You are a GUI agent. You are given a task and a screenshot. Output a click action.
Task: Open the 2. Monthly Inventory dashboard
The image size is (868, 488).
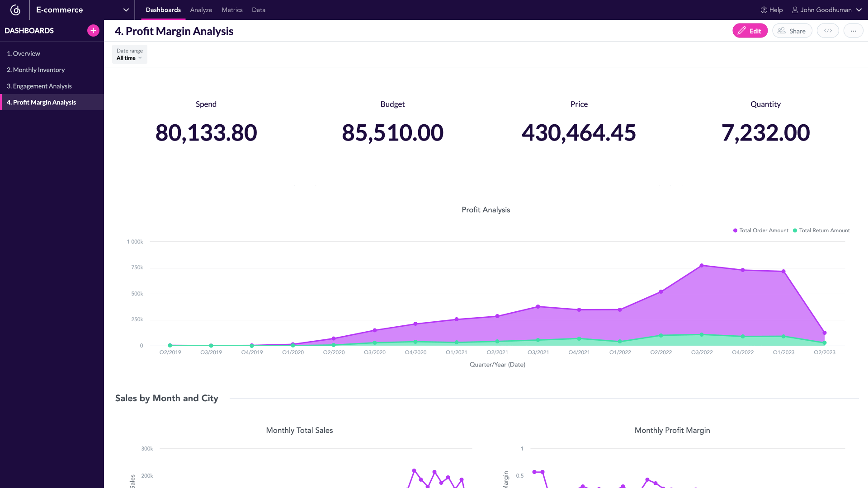pyautogui.click(x=52, y=70)
